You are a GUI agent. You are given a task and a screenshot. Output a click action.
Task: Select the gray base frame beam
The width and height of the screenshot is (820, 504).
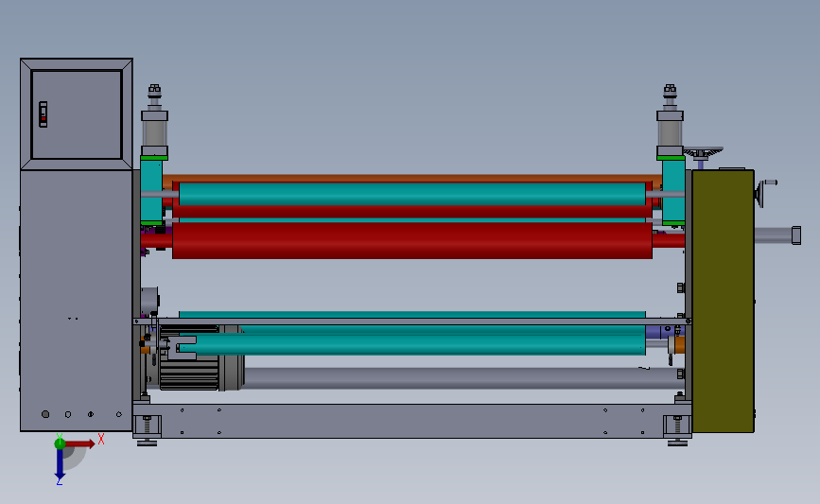(412, 421)
